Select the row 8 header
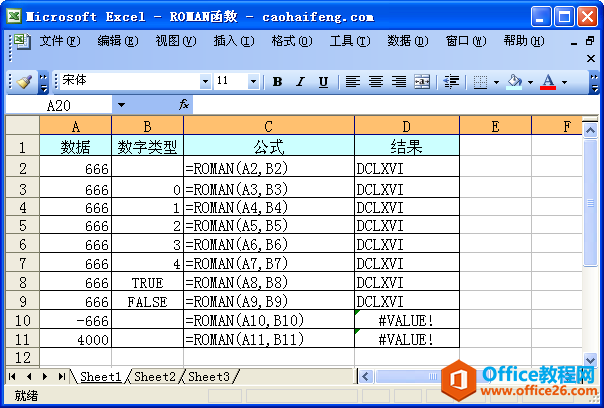604x408 pixels. click(x=22, y=282)
